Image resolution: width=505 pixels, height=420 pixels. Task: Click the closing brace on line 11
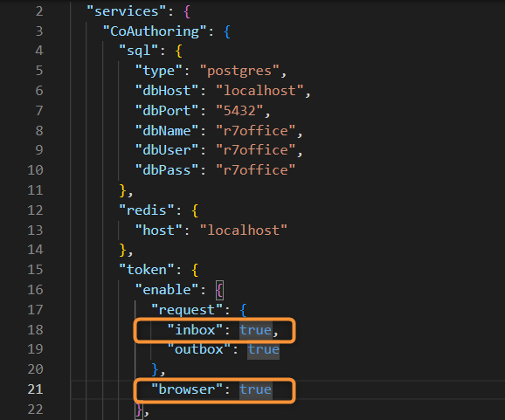(x=122, y=190)
